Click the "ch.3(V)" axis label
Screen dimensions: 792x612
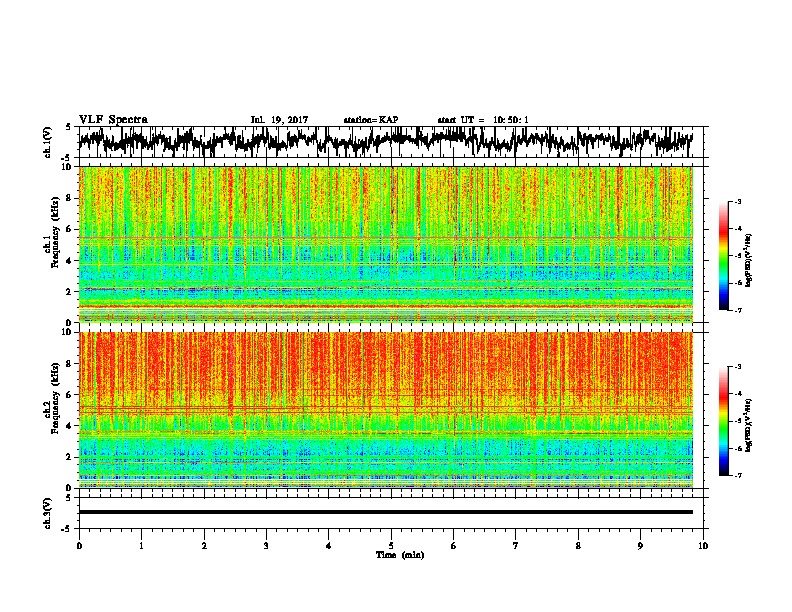click(x=47, y=513)
